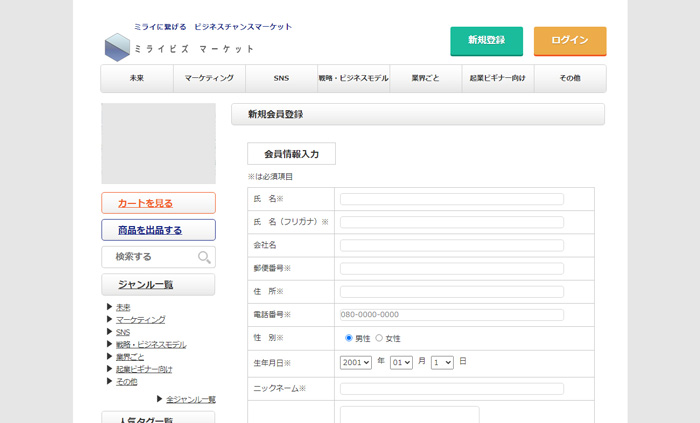Focus the ニックネーム input field
Viewport: 700px width, 423px height.
(x=451, y=389)
